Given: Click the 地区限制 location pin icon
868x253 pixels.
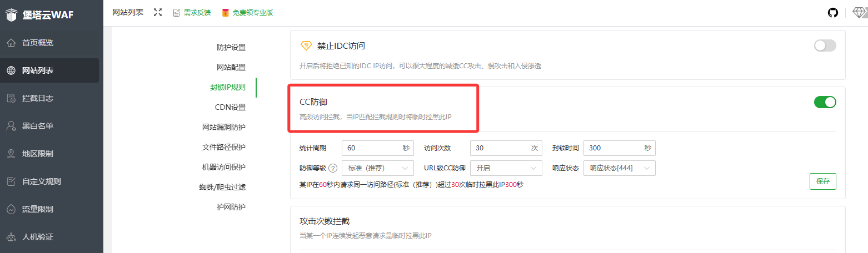Looking at the screenshot, I should click(11, 154).
